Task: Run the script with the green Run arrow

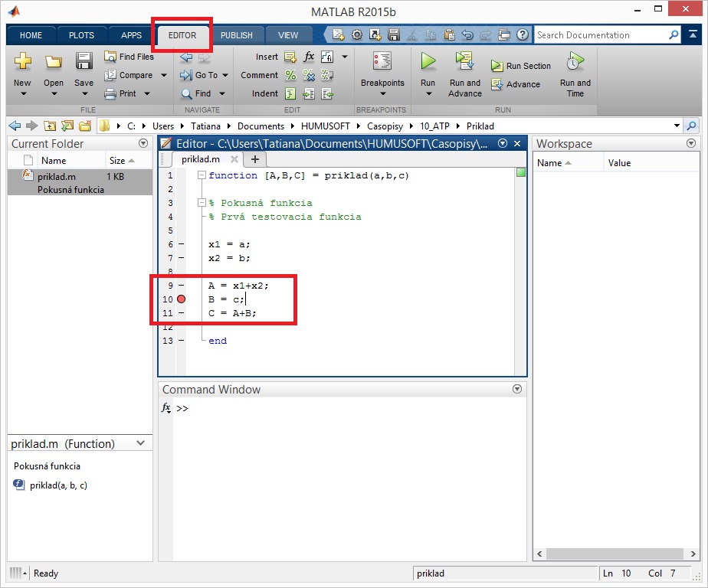Action: click(x=428, y=61)
